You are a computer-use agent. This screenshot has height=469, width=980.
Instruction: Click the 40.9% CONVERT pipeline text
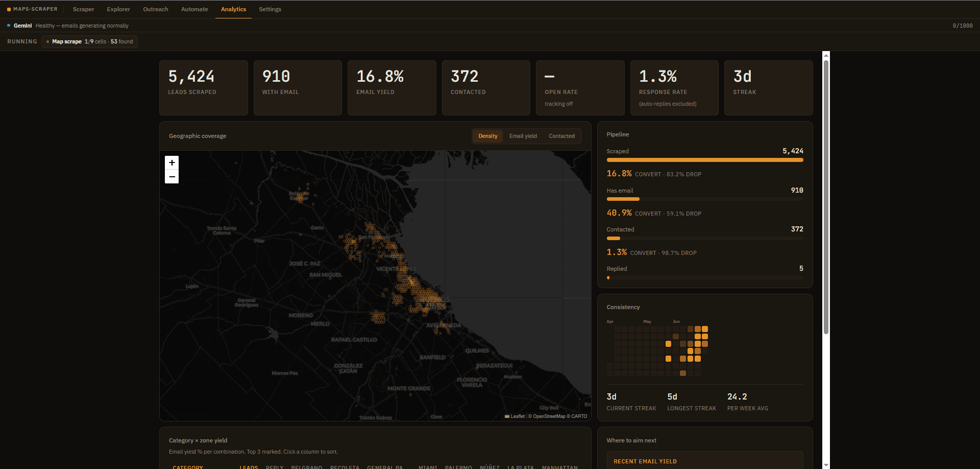654,213
